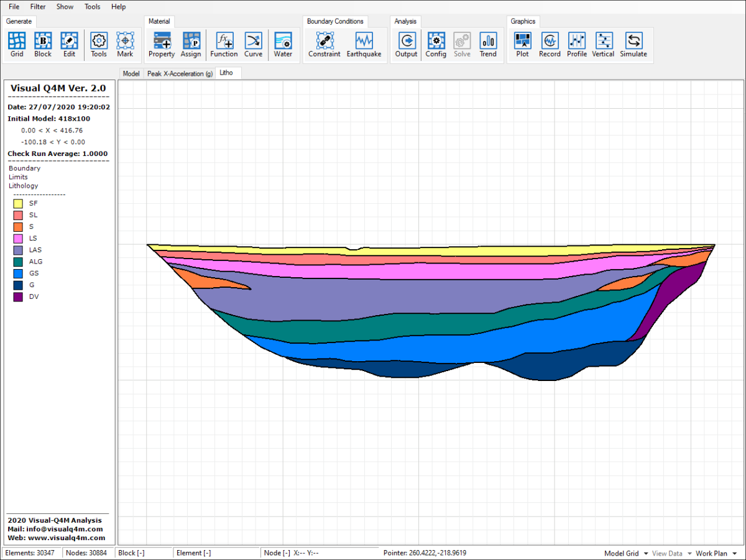The width and height of the screenshot is (746, 560).
Task: Switch to the Model tab
Action: [x=131, y=73]
